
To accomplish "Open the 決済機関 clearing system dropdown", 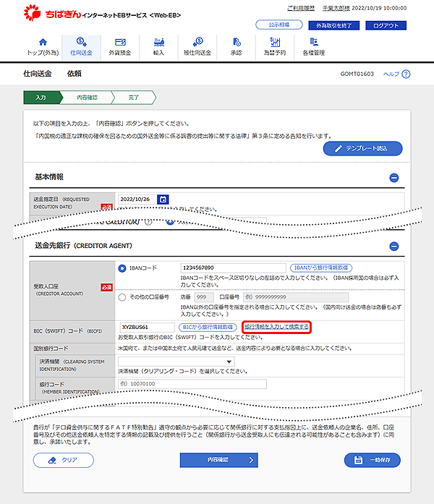I will coord(176,362).
